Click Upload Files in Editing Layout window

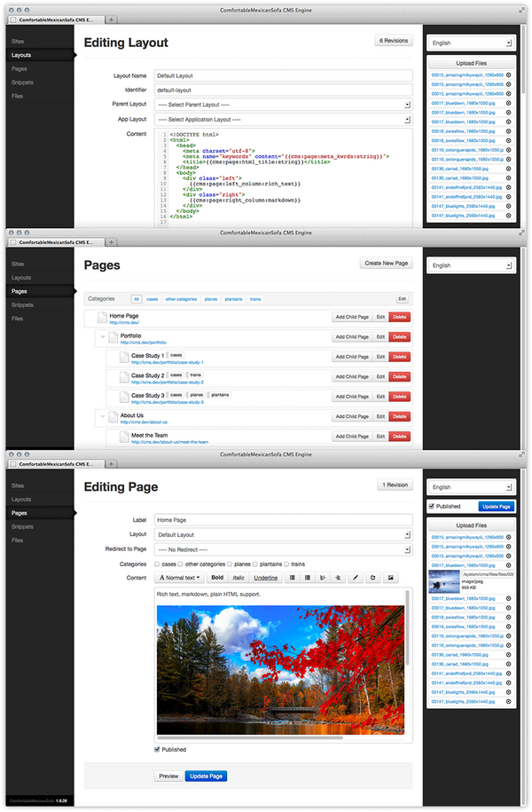click(471, 63)
